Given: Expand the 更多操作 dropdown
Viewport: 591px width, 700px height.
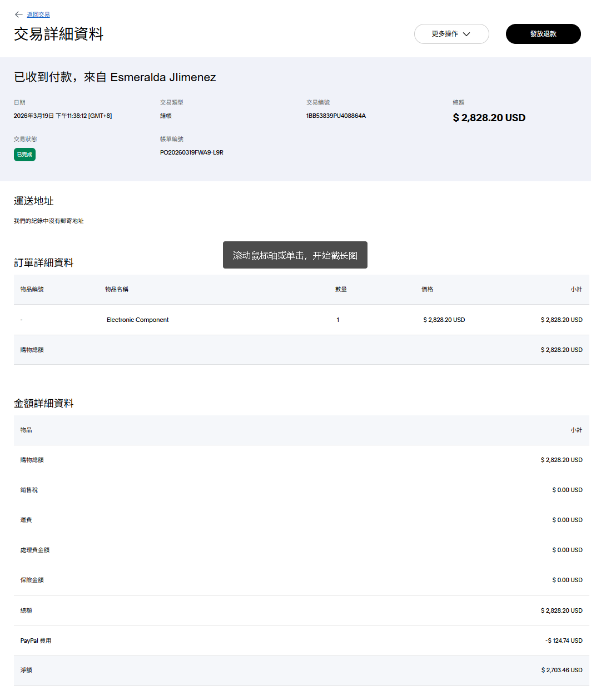Looking at the screenshot, I should point(451,34).
